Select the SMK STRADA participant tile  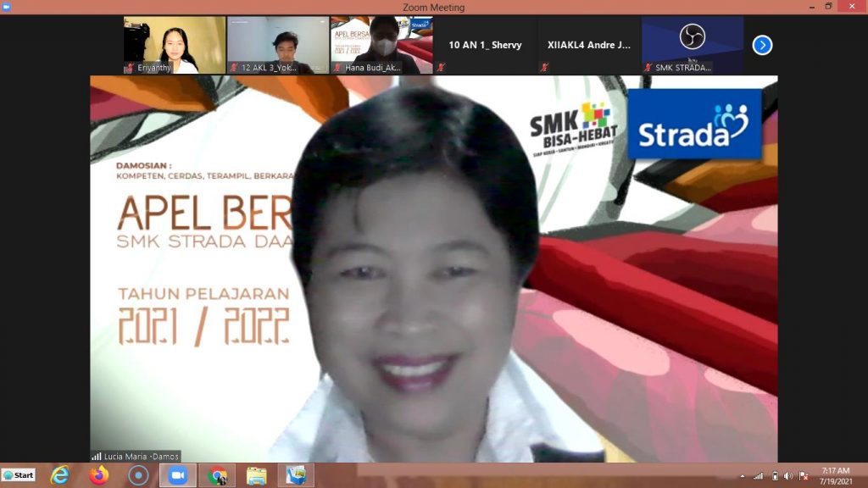[692, 45]
